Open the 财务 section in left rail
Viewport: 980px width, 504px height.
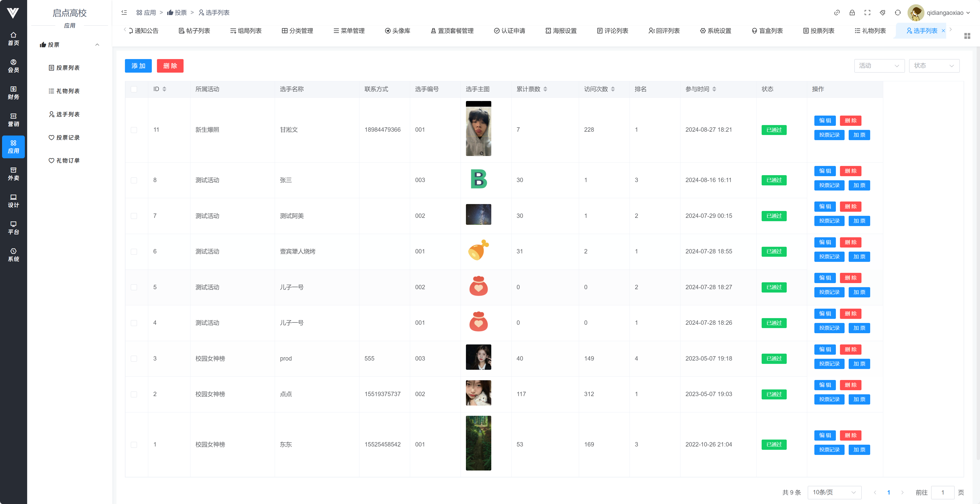pyautogui.click(x=13, y=93)
